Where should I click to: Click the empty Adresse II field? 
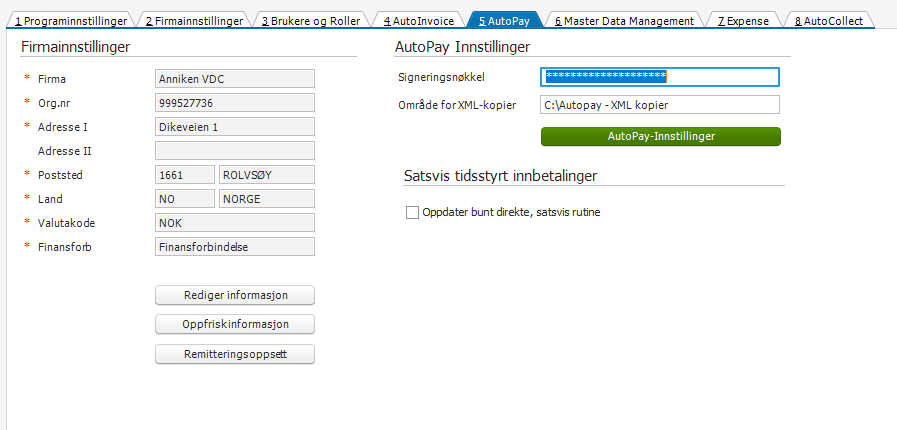[x=235, y=150]
